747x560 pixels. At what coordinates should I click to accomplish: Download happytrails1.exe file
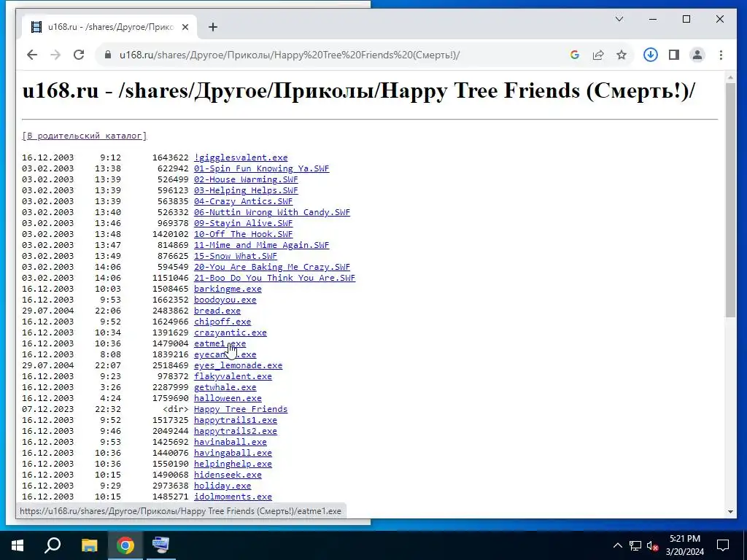click(x=236, y=421)
